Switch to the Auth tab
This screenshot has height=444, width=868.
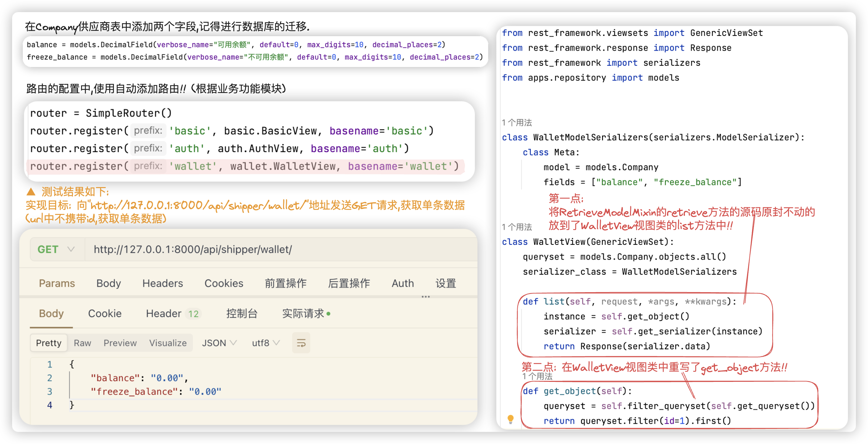click(402, 283)
